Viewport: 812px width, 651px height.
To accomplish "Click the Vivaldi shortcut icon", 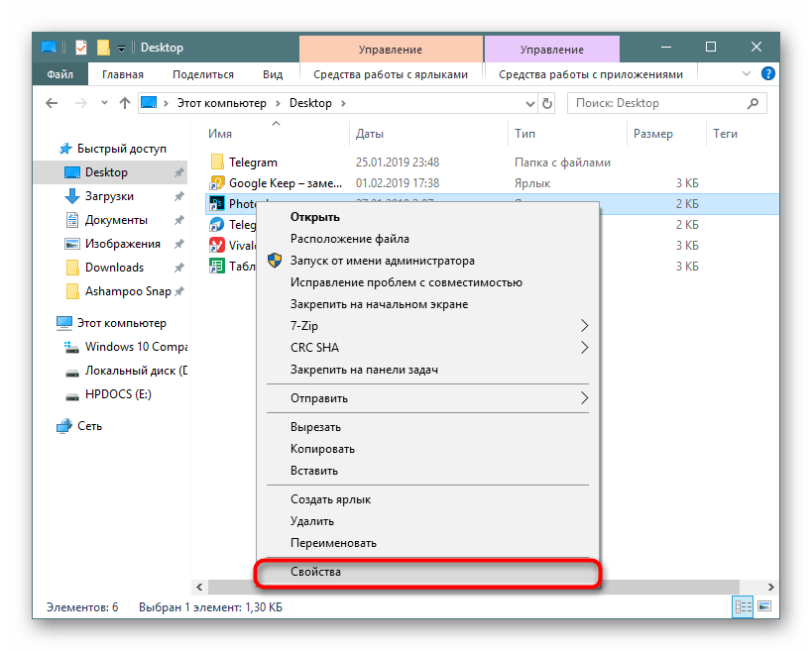I will (x=217, y=246).
